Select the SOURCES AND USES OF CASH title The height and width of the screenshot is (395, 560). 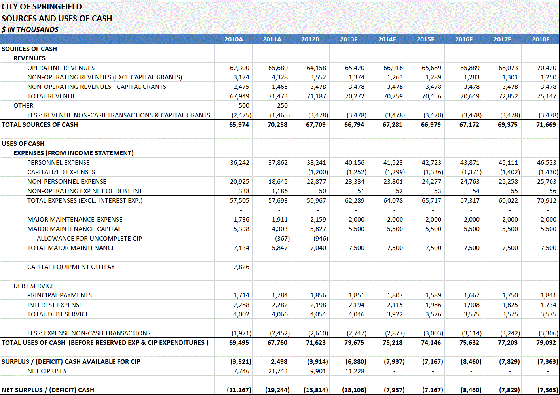[57, 18]
